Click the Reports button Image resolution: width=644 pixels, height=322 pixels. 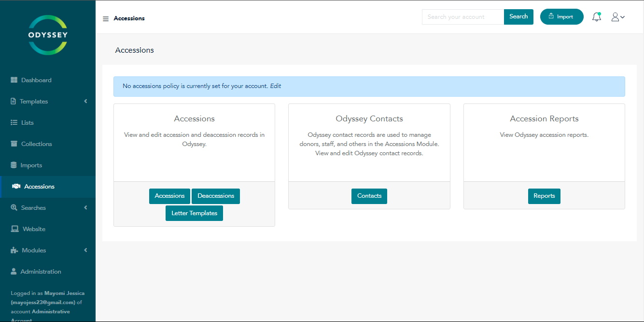[x=544, y=196]
